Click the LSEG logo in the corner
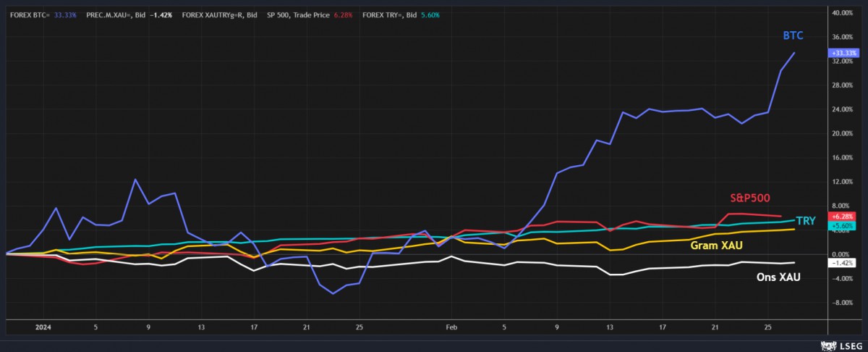The width and height of the screenshot is (868, 352). 841,344
